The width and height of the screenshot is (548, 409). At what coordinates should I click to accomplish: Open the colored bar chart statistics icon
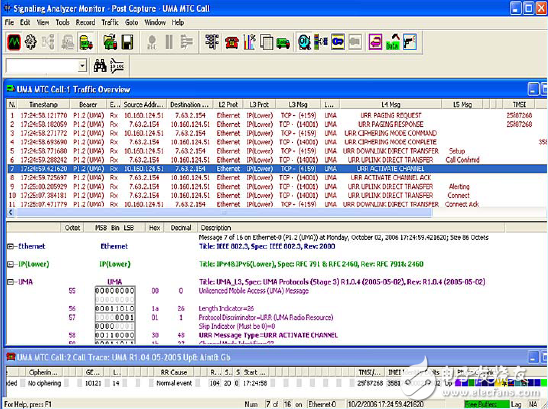(249, 42)
